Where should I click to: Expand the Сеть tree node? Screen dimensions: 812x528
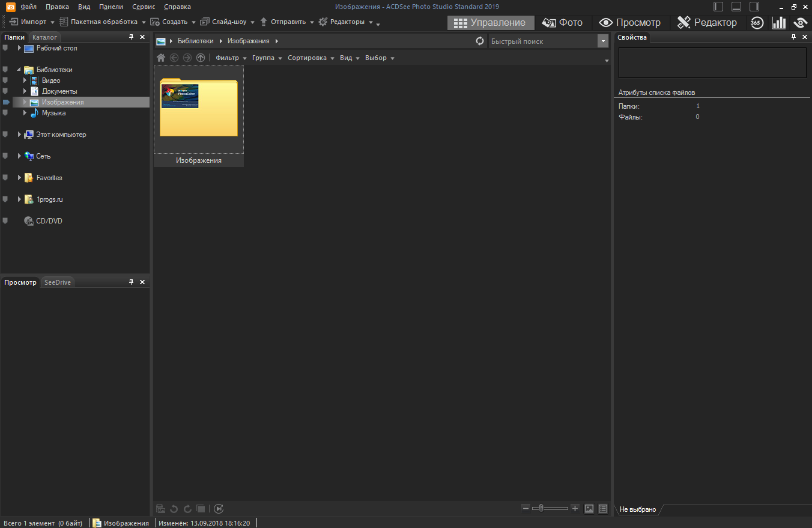(x=19, y=156)
